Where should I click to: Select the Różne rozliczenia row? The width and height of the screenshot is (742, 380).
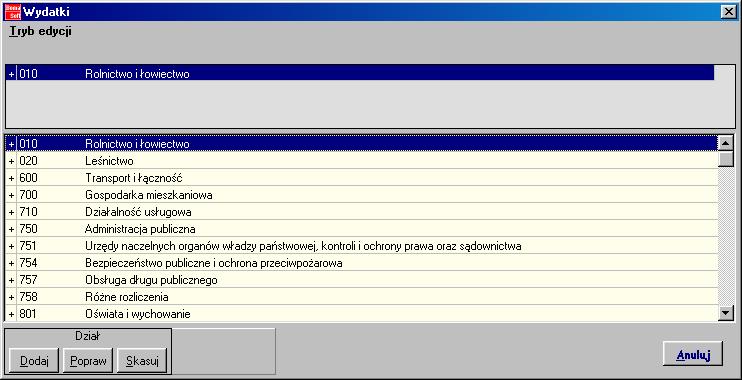coord(362,298)
